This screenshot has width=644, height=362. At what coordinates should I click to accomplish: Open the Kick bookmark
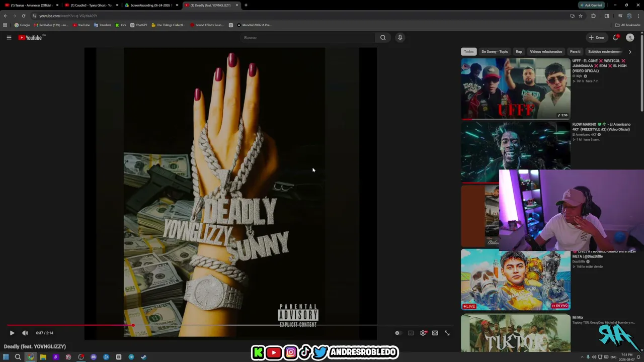point(121,25)
